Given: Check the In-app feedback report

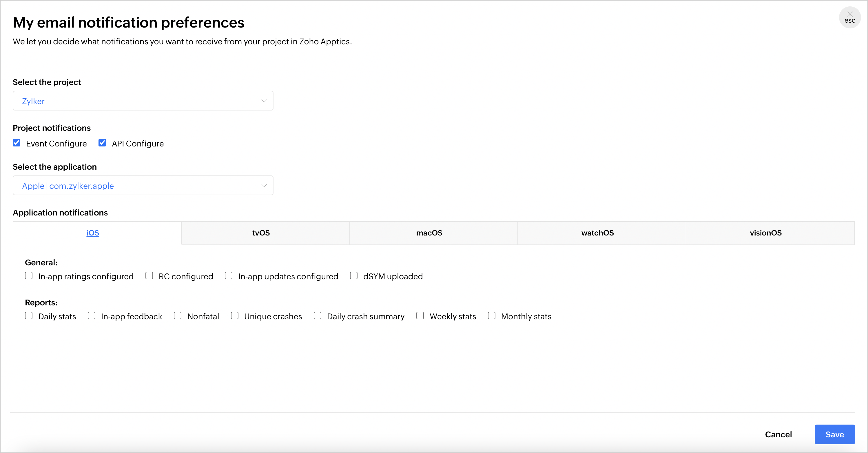Looking at the screenshot, I should pos(92,316).
